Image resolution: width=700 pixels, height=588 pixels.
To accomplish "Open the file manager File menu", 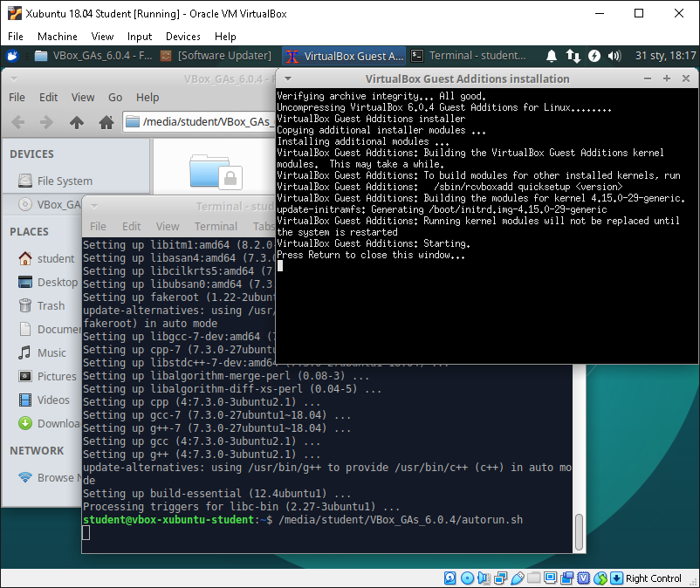I will [17, 97].
